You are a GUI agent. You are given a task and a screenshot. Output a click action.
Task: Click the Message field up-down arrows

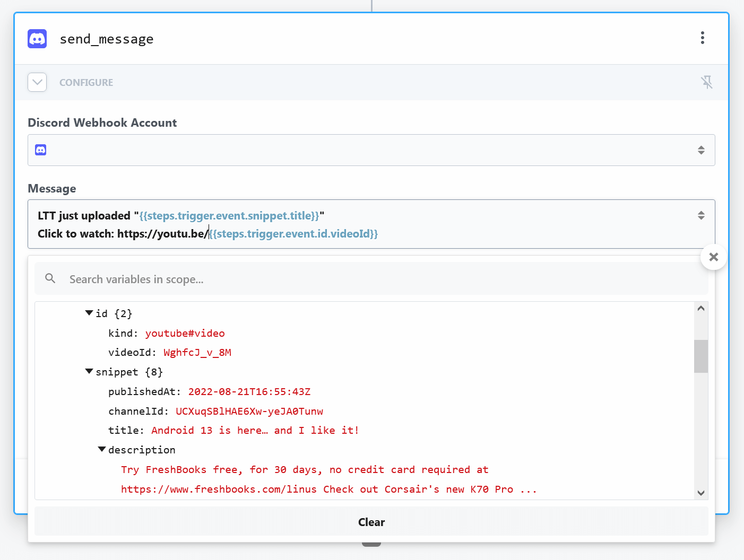(701, 215)
